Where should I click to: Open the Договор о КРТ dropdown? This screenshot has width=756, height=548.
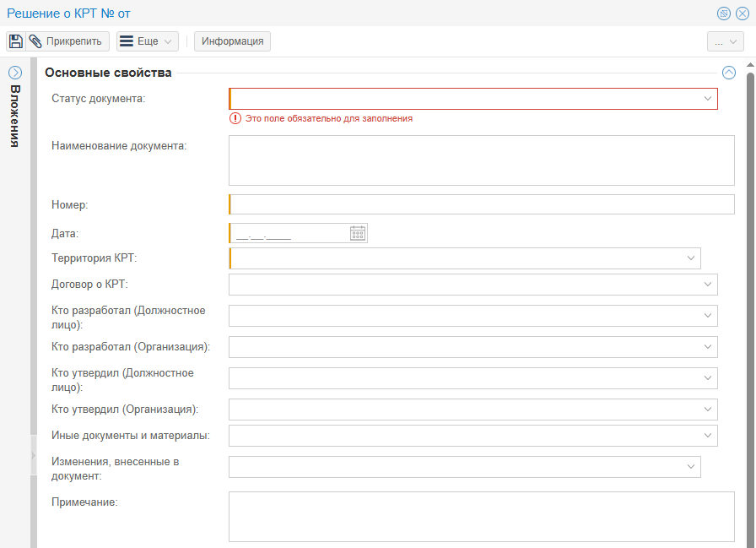pyautogui.click(x=708, y=285)
